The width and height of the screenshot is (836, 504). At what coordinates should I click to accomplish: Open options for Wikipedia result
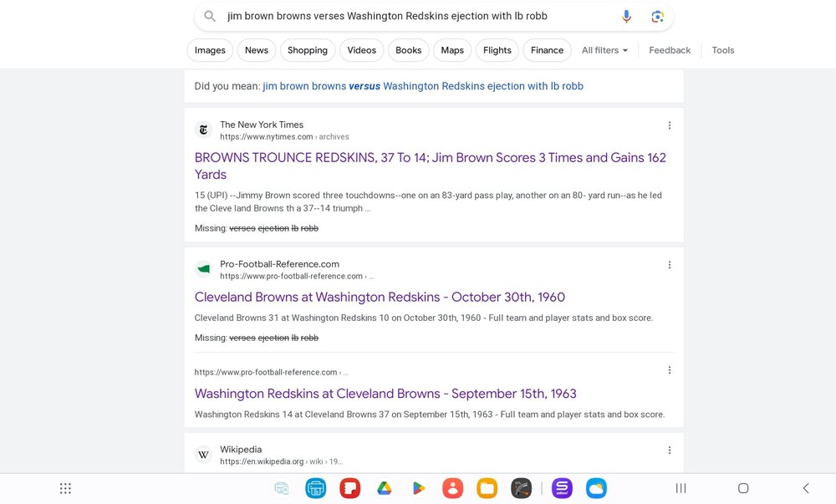click(670, 451)
